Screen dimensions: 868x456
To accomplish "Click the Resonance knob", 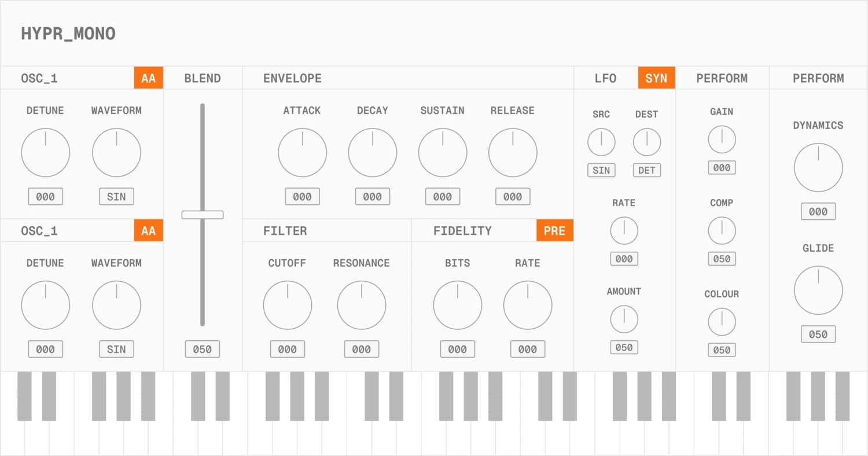I will point(361,305).
